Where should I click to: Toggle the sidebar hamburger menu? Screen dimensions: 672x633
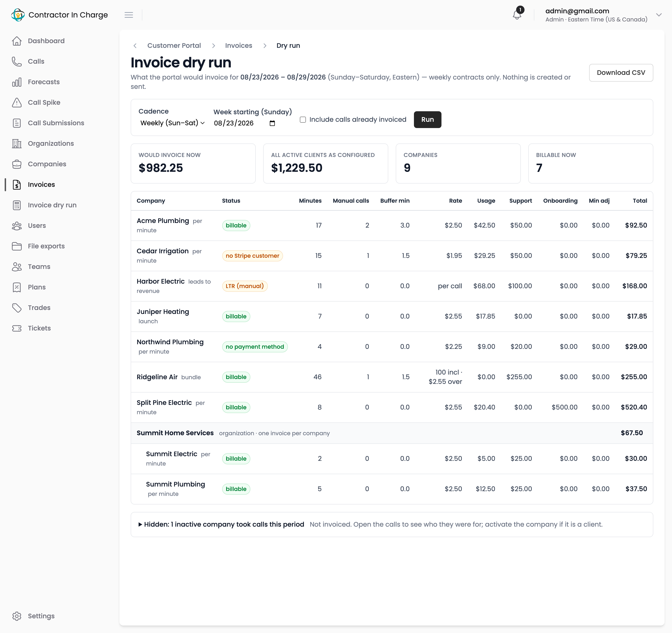point(129,15)
